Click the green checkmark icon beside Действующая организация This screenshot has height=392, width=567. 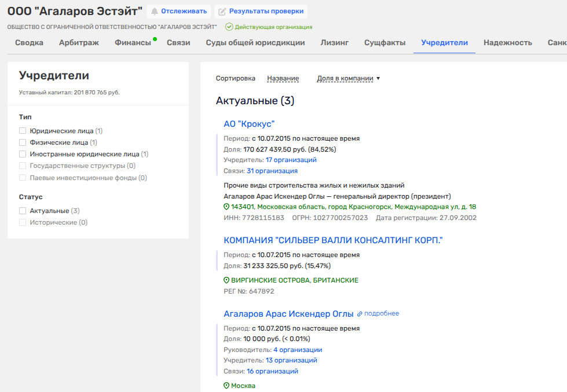tap(229, 27)
